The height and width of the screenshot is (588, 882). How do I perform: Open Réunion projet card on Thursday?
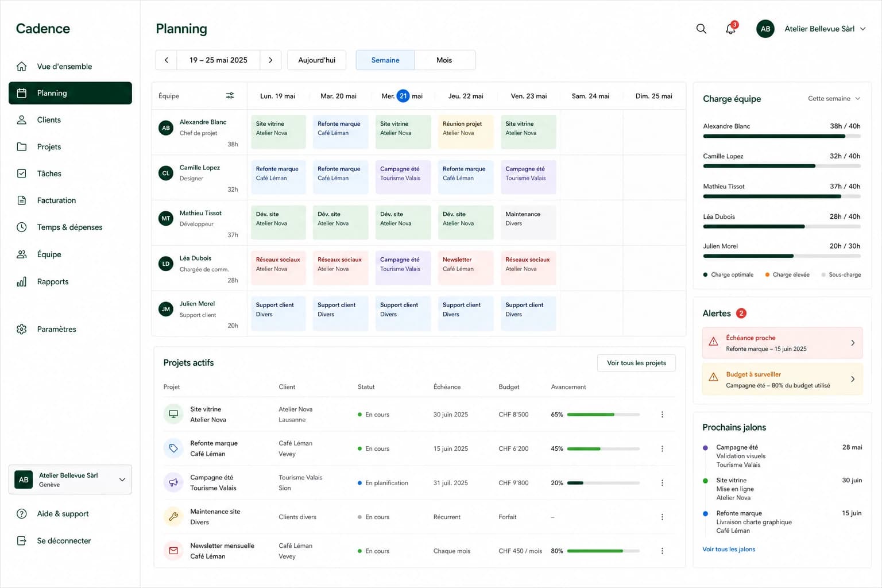tap(466, 131)
